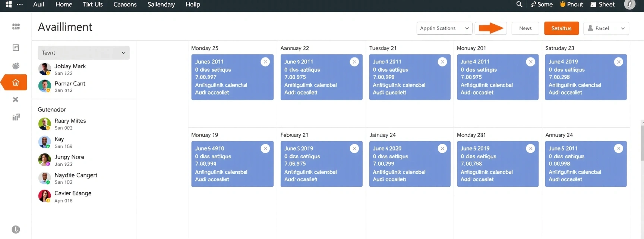
Task: Expand the Applin Scations dropdown
Action: coord(444,28)
